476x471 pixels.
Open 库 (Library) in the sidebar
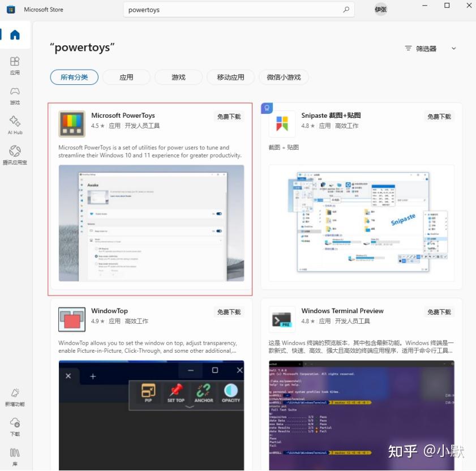pos(15,456)
